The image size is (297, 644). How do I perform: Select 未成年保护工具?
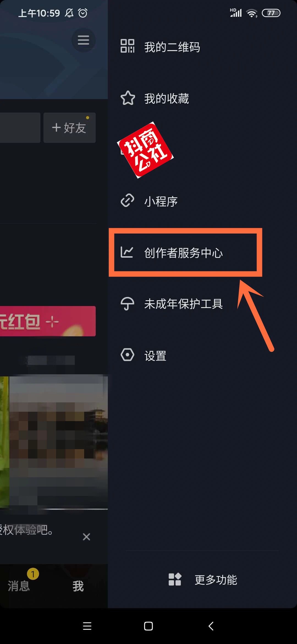click(183, 304)
